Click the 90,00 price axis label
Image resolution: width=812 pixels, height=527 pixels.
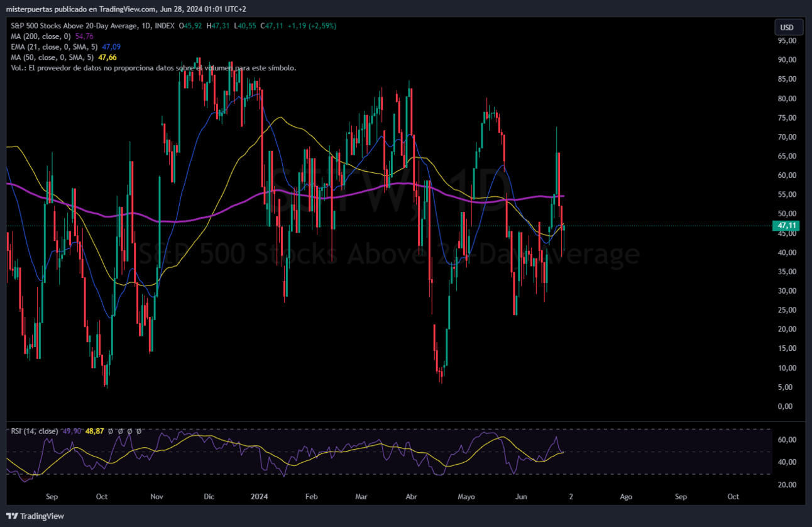pos(787,60)
